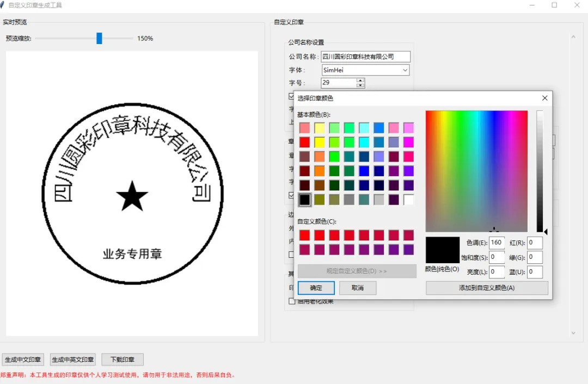Click the 字号 value field showing 29
Image resolution: width=588 pixels, height=384 pixels.
[339, 83]
